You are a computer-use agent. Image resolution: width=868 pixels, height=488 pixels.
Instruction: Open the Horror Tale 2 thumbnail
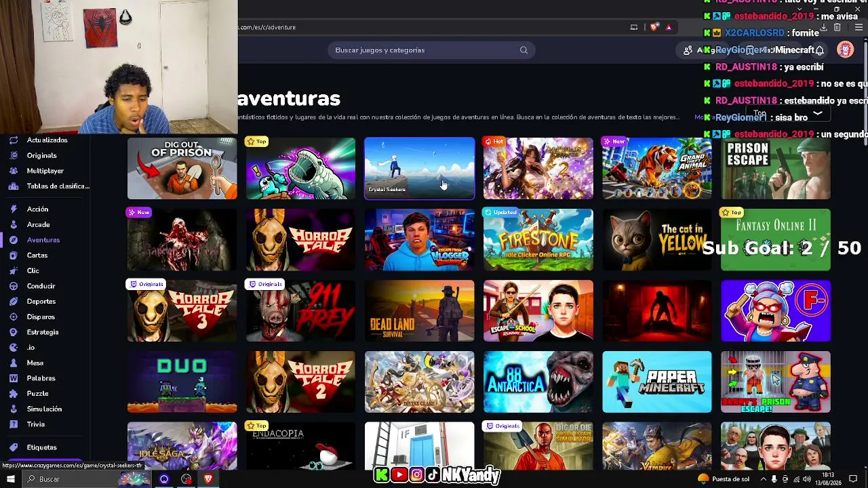[301, 382]
